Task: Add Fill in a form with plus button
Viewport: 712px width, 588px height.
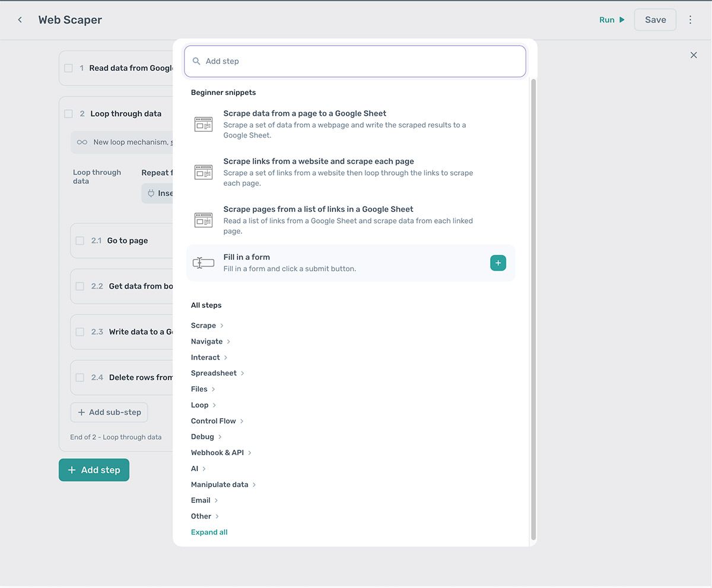Action: [498, 263]
